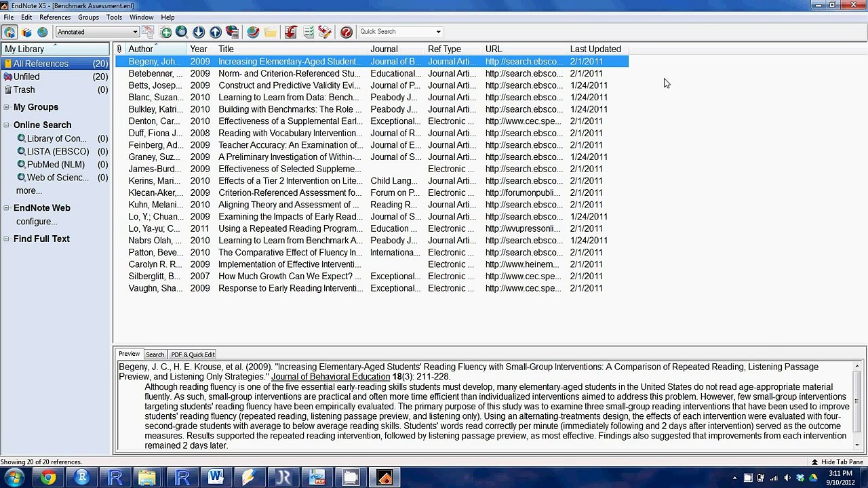Show hidden system tray icons
Screen dimensions: 868x488
pyautogui.click(x=735, y=478)
